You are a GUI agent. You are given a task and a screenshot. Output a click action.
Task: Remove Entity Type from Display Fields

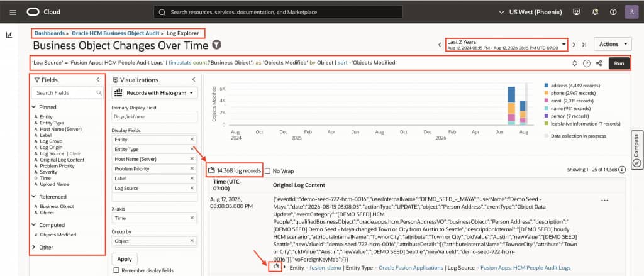click(x=192, y=150)
